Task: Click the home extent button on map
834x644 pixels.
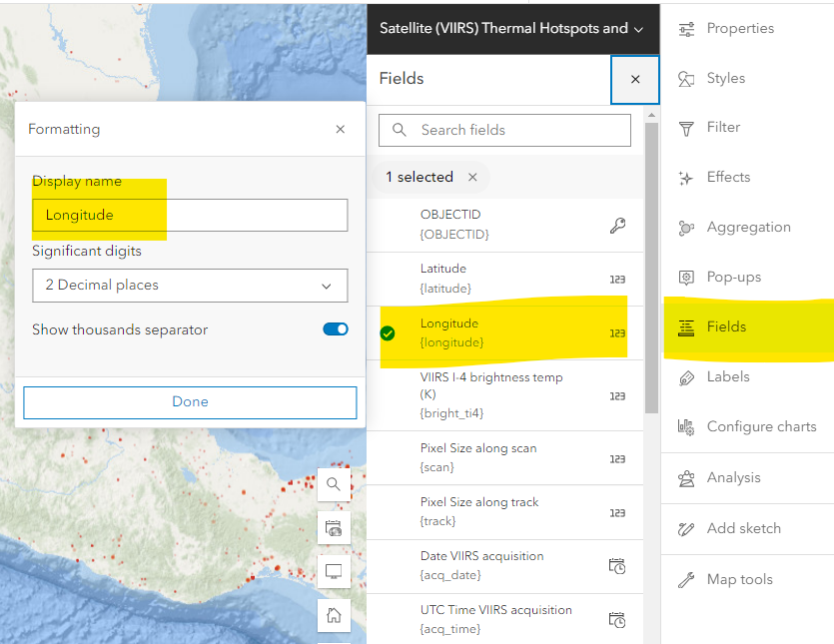Action: [x=334, y=615]
